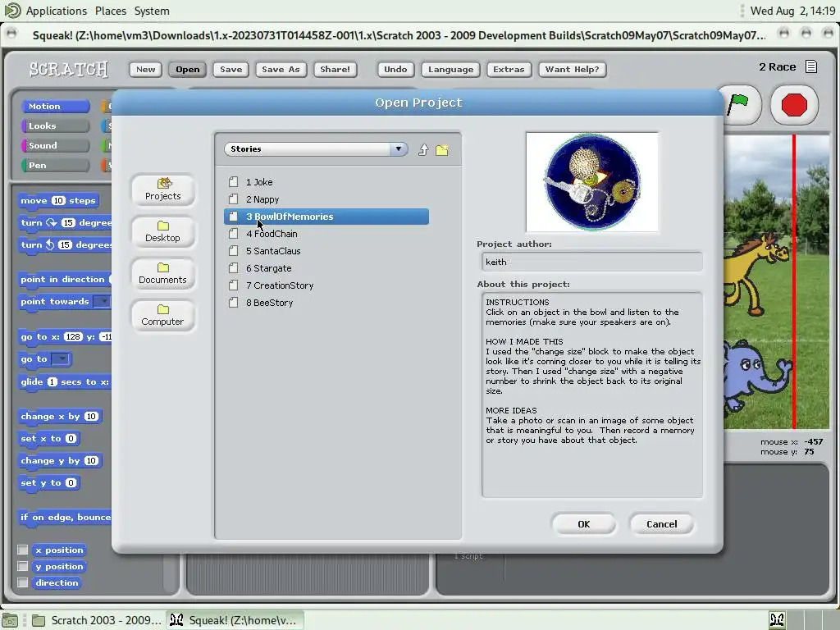
Task: Click the distro logo in top panel
Action: point(11,10)
